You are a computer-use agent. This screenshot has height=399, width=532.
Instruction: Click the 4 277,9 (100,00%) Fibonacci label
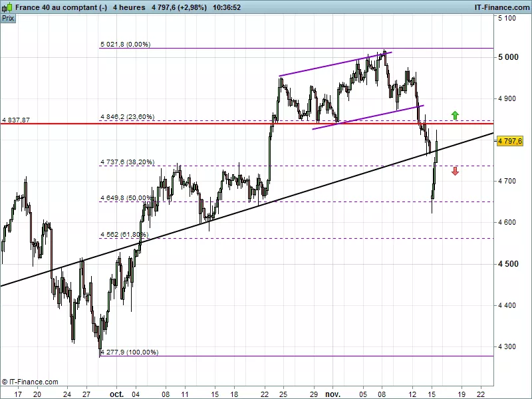pyautogui.click(x=129, y=352)
